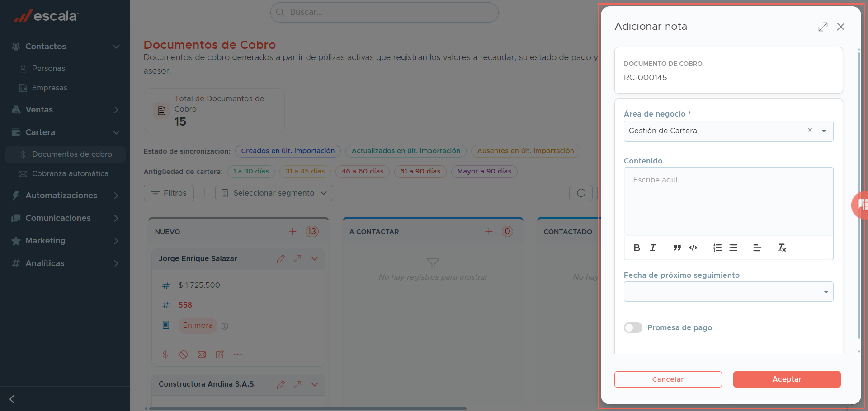Collapse the sidebar with arrow icon
Viewport: 868px width, 411px height.
pos(12,399)
